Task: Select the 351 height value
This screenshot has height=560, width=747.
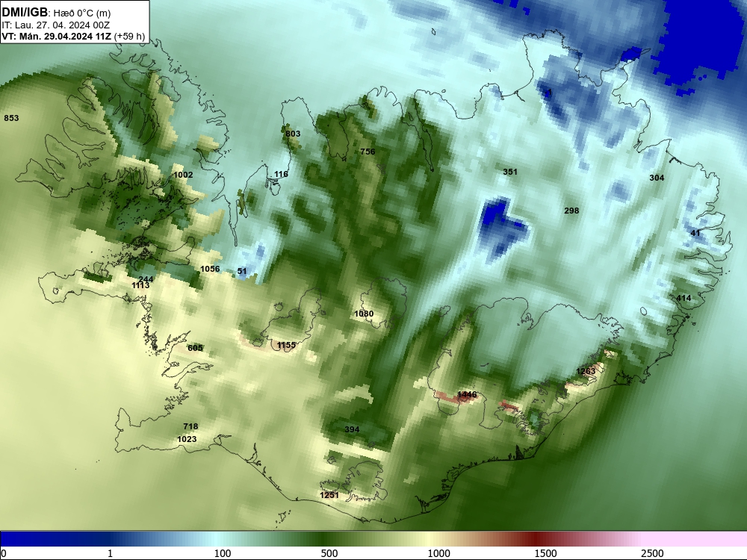Action: (510, 172)
